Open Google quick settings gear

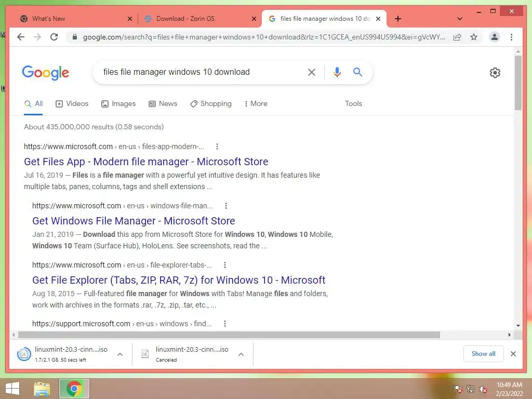click(x=495, y=73)
